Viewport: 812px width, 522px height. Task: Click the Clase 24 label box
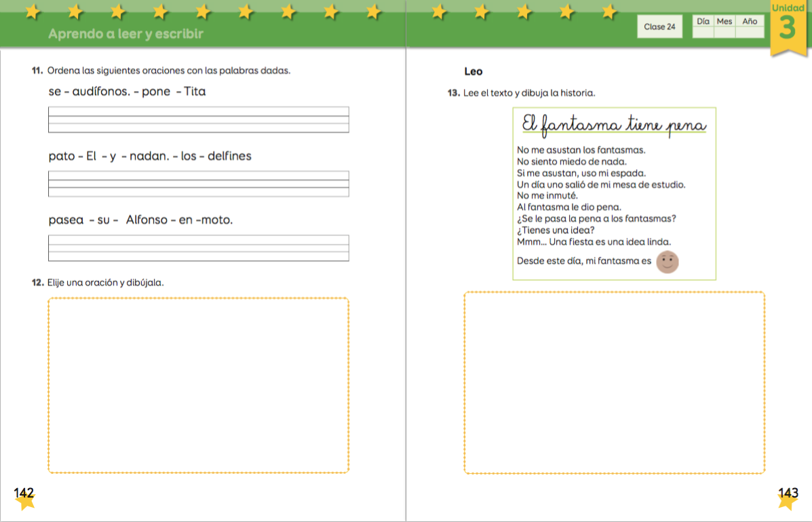[659, 27]
